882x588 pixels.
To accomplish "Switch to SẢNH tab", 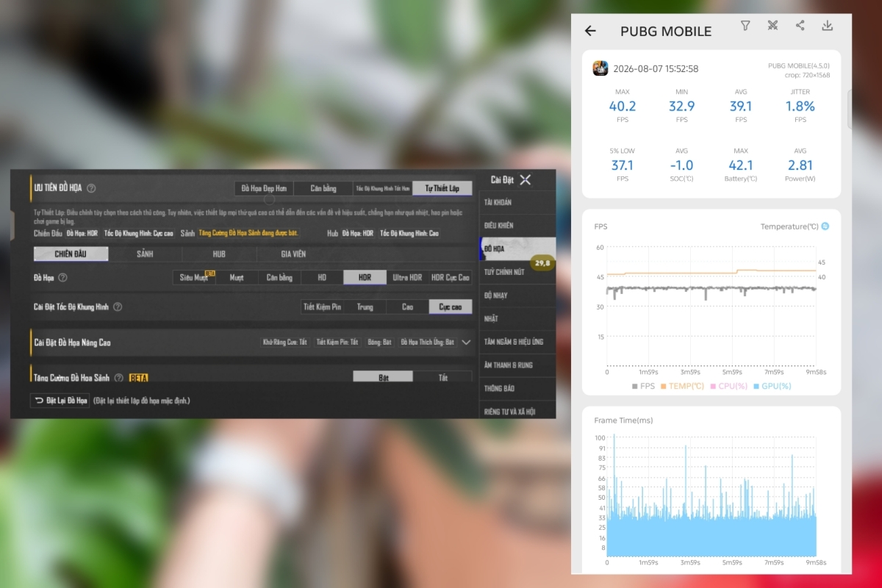I will 145,254.
